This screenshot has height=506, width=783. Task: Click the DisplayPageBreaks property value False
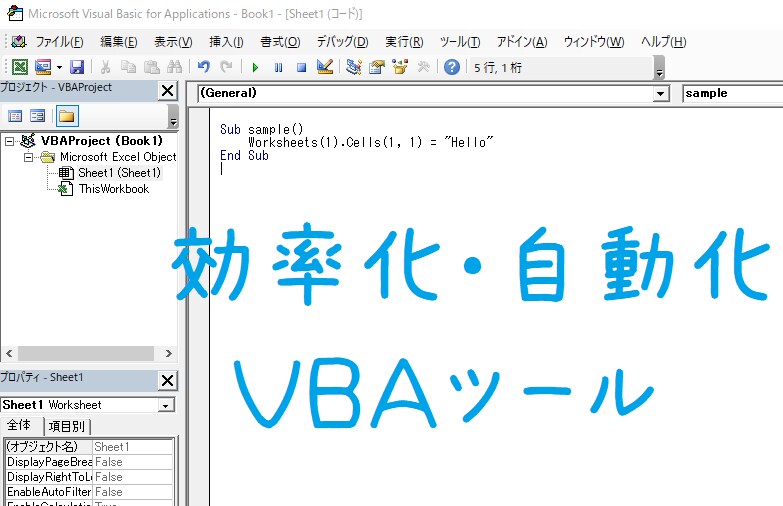(133, 462)
